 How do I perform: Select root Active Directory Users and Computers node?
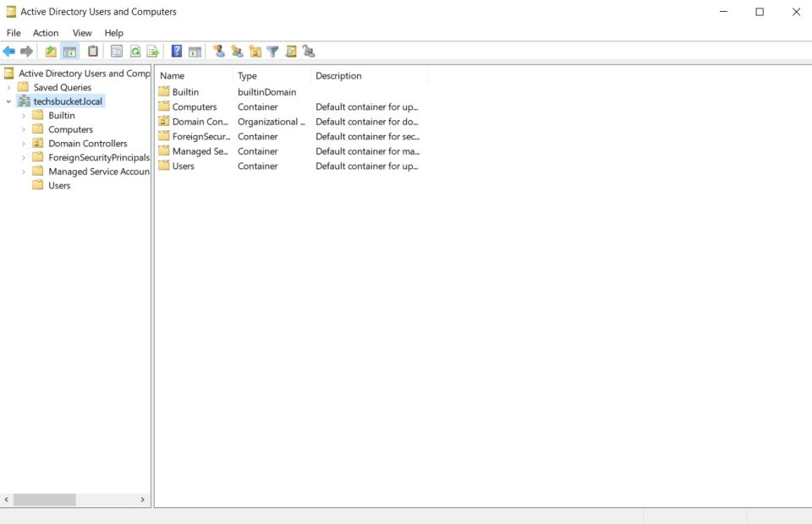pos(85,74)
